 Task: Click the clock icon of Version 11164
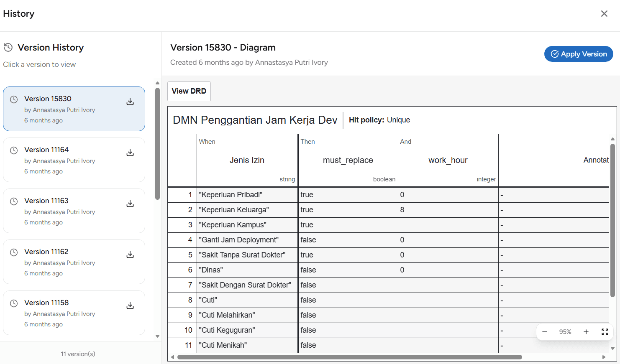[14, 150]
